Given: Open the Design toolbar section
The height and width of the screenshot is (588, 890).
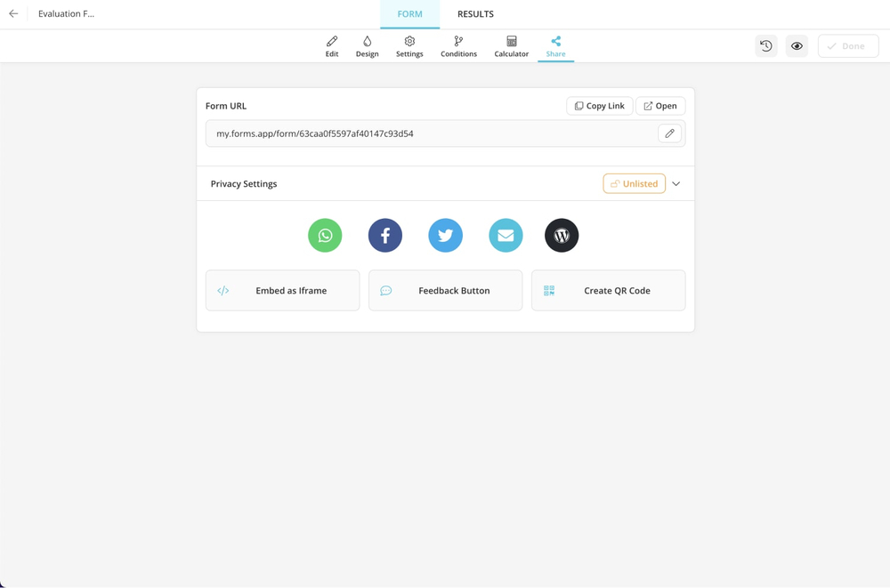Looking at the screenshot, I should tap(367, 46).
